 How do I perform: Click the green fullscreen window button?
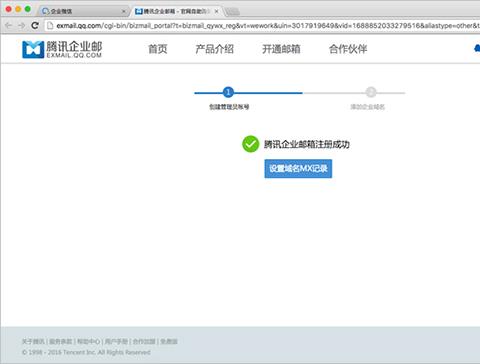pyautogui.click(x=28, y=9)
